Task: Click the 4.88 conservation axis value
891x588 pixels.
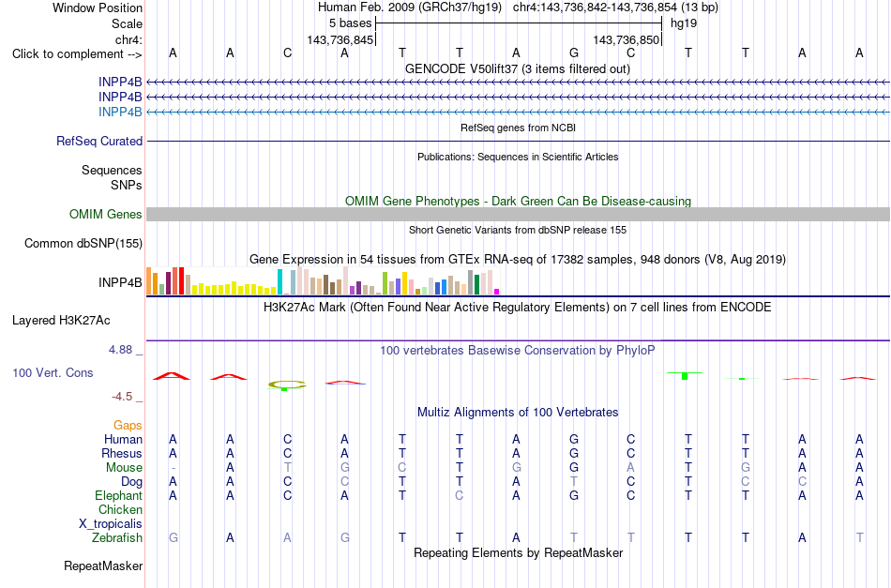Action: (x=120, y=350)
